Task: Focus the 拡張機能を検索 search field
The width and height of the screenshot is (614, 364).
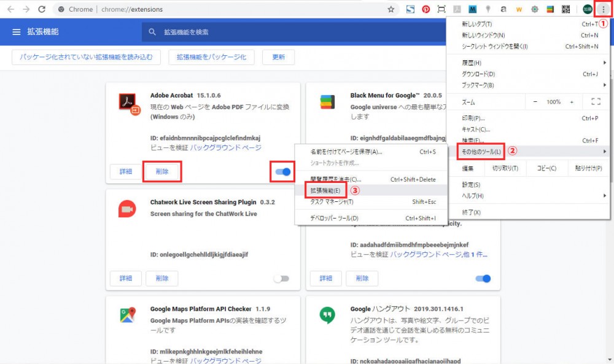Action: 293,32
